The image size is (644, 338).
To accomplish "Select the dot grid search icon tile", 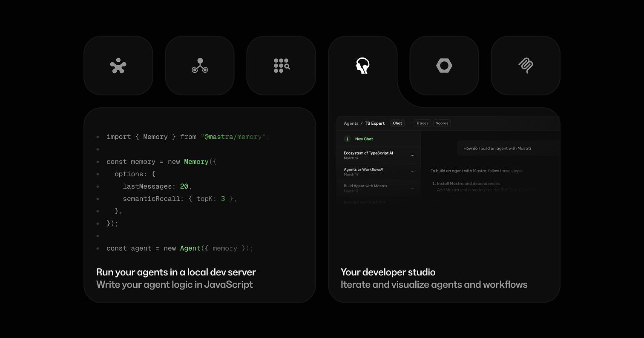I will coord(281,66).
